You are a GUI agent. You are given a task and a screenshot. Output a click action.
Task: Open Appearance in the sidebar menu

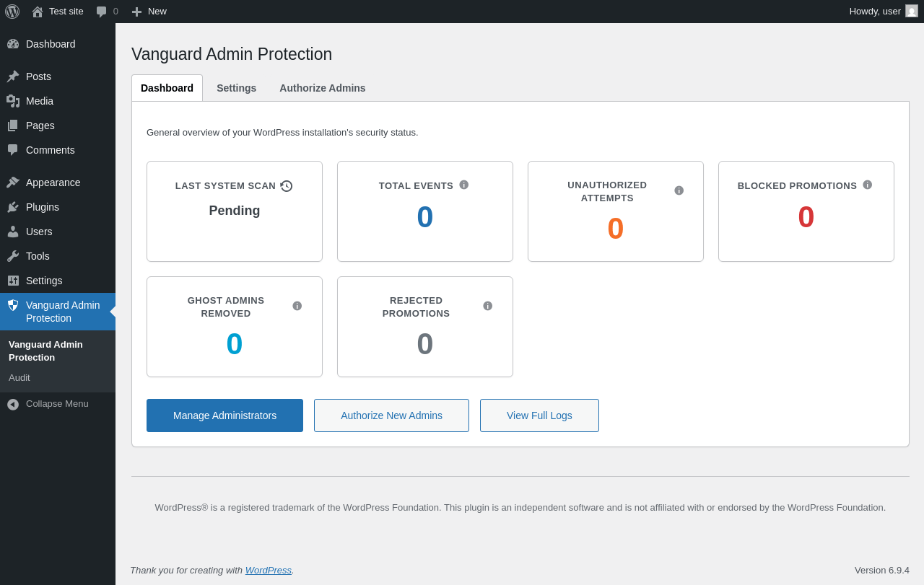click(58, 182)
